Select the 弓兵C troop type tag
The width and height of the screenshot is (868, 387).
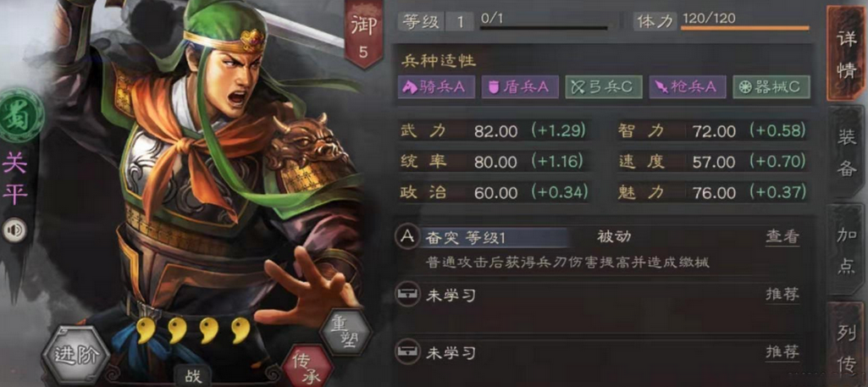pyautogui.click(x=604, y=87)
